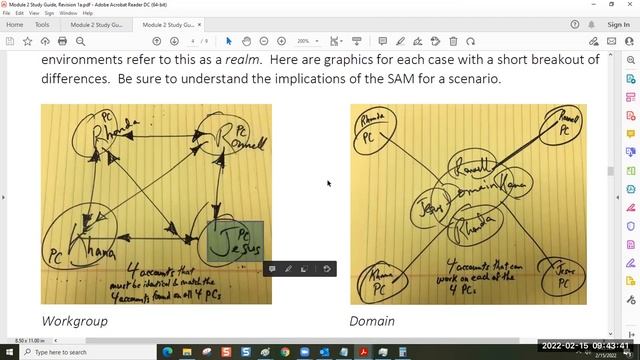The height and width of the screenshot is (360, 640).
Task: Select the Highlight text pen tool
Action: pyautogui.click(x=400, y=41)
